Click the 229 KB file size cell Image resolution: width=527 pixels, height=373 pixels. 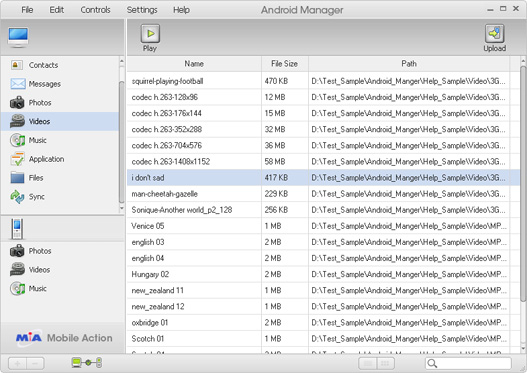285,194
